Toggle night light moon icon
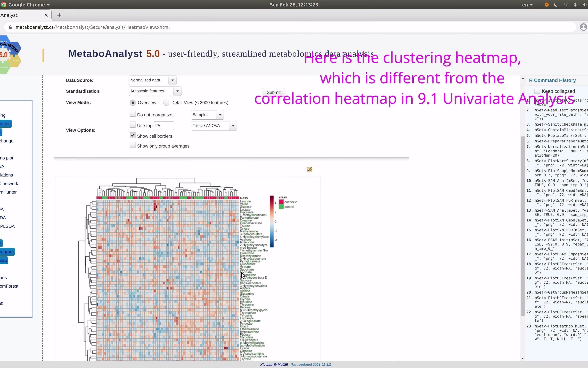 (556, 5)
